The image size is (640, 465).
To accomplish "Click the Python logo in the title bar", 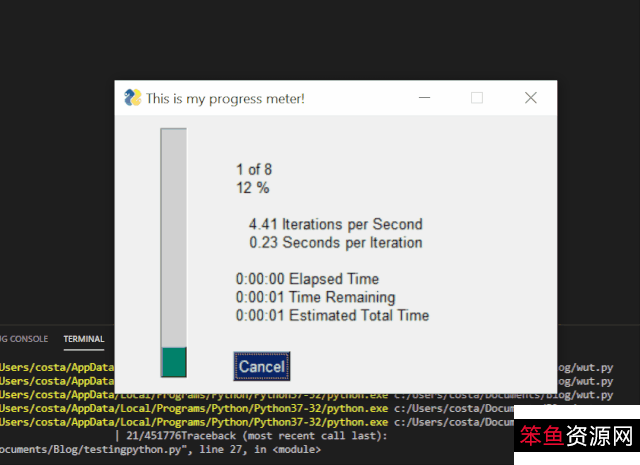I will tap(132, 98).
